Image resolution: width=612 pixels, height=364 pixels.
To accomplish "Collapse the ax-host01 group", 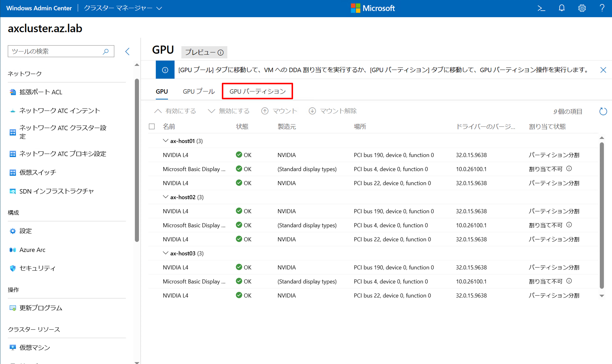I will point(166,141).
